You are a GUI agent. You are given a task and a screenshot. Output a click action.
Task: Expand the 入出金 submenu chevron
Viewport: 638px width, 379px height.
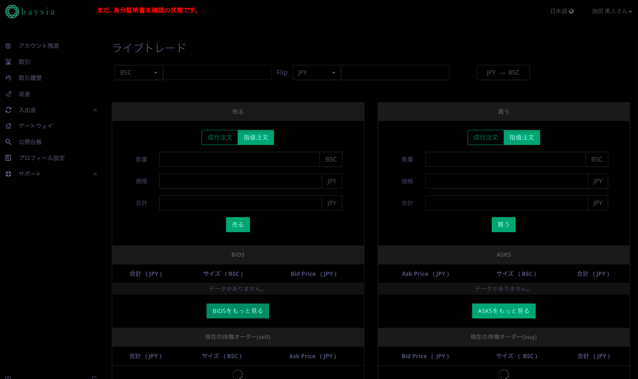[x=95, y=110]
